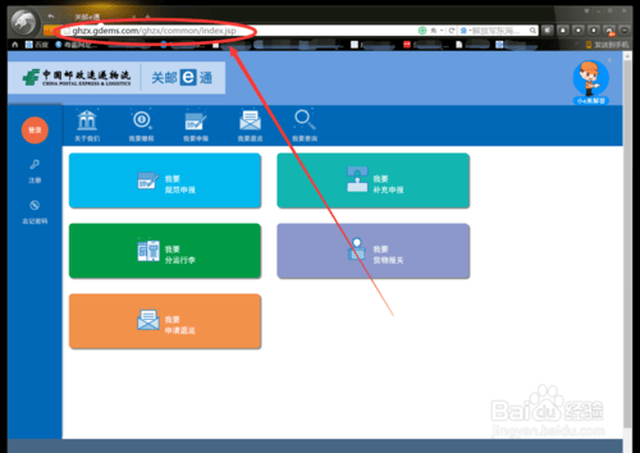Open the 百度 bookmark
Screen dimensions: 640x453
point(37,44)
